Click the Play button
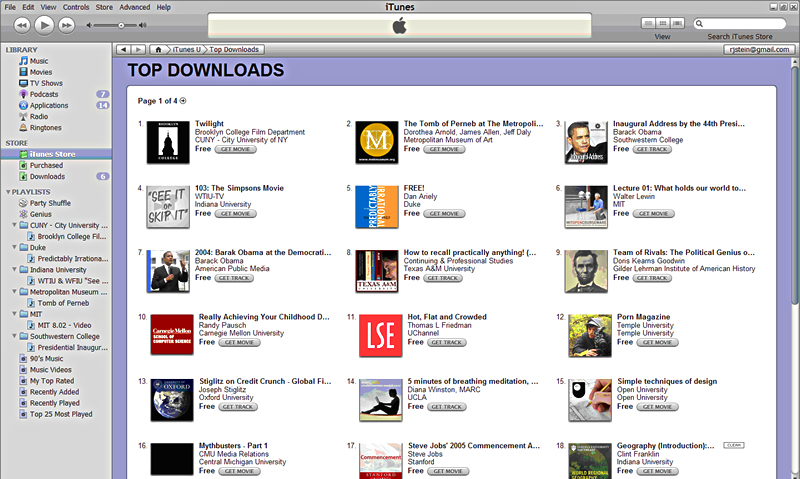Screen dimensions: 800x479 click(x=44, y=24)
